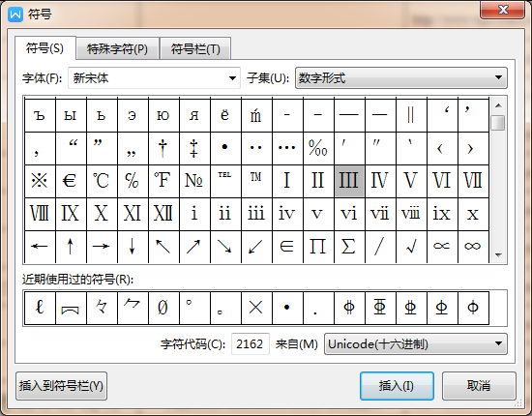Pick the degree Celsius symbol
The width and height of the screenshot is (532, 416).
[102, 181]
